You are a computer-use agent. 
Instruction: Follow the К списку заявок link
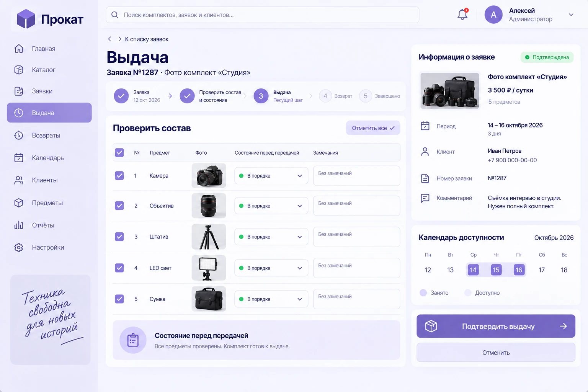point(147,39)
